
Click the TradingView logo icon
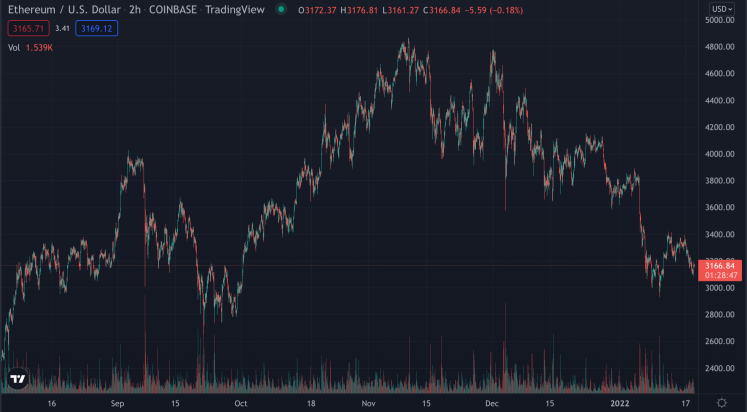[x=17, y=379]
